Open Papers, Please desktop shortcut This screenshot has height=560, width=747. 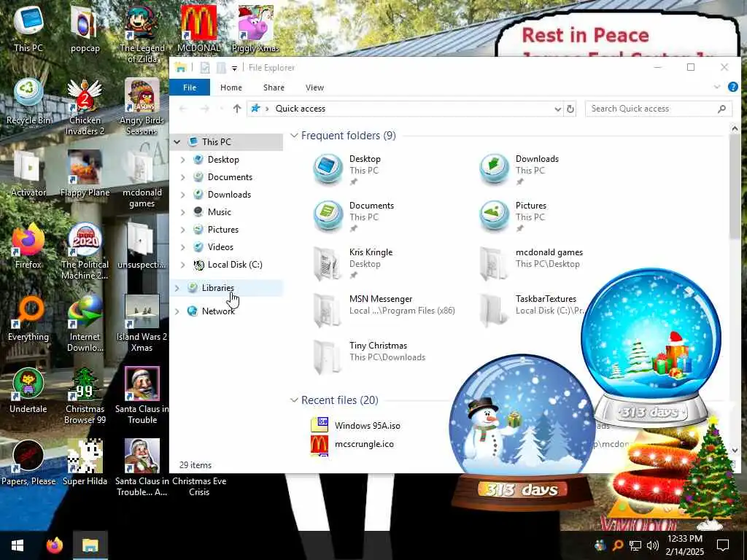pyautogui.click(x=28, y=463)
